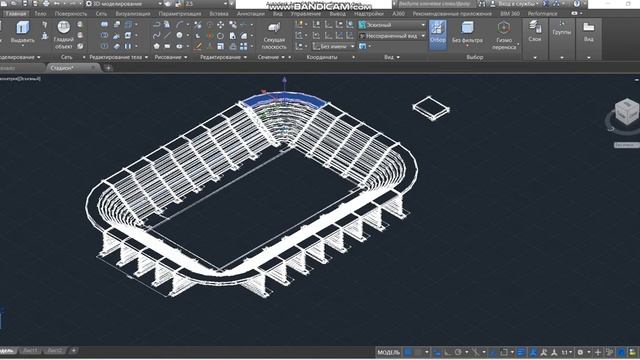The image size is (640, 360).
Task: Select the Polygon drawing tool
Action: pyautogui.click(x=157, y=46)
